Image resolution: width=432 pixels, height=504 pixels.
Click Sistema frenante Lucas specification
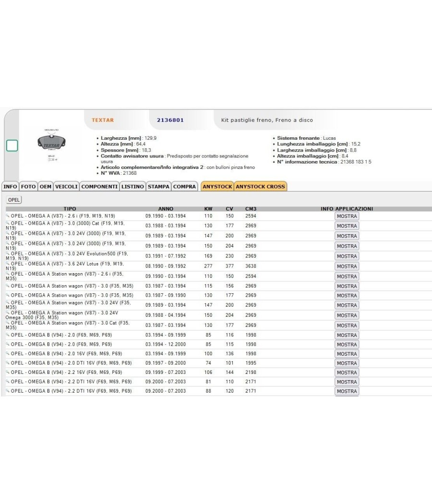(306, 138)
